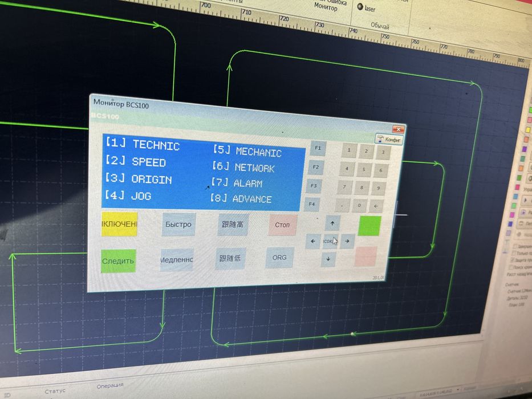The width and height of the screenshot is (532, 399).
Task: Click keypad digit 0
Action: [x=359, y=205]
